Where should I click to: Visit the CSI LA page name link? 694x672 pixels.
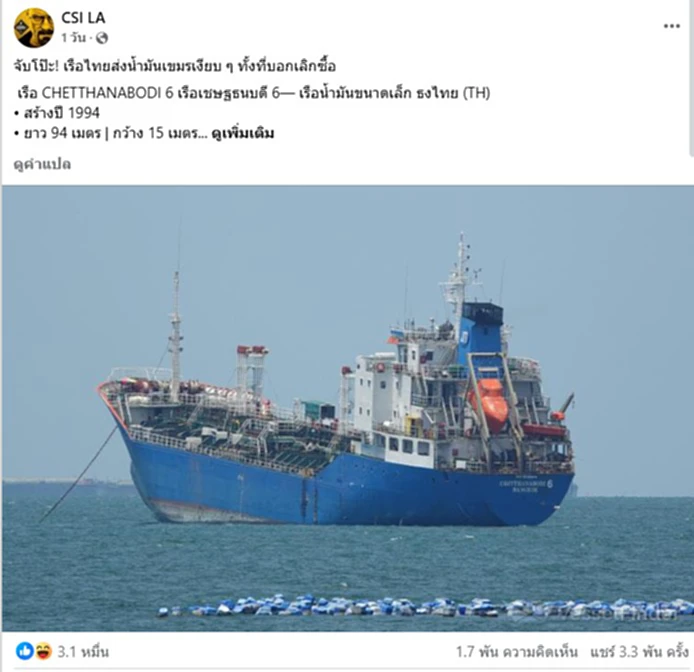(83, 18)
